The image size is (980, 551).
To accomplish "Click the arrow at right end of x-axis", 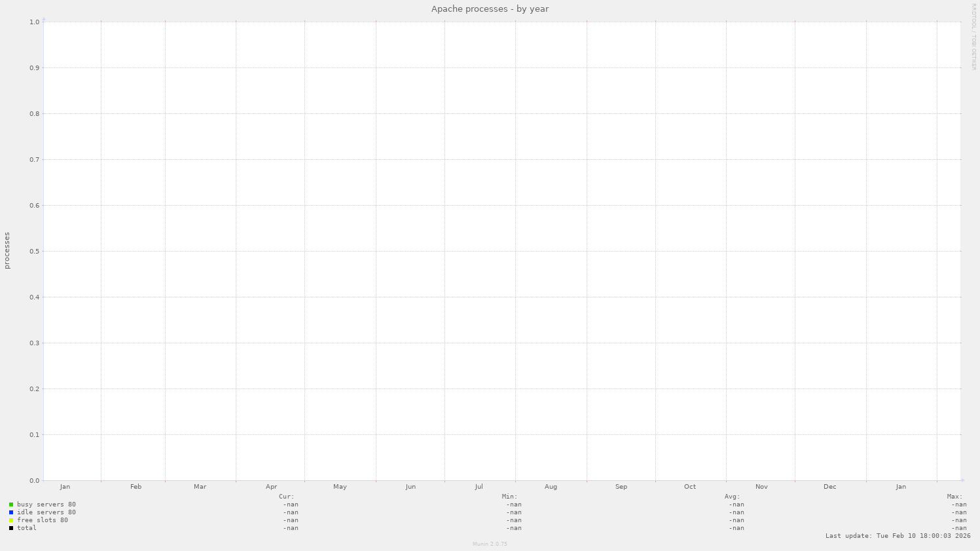I will click(x=964, y=480).
